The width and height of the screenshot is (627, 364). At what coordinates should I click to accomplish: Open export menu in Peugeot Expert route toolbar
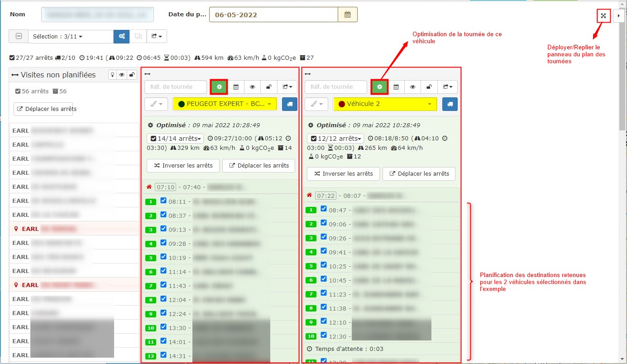[x=287, y=87]
